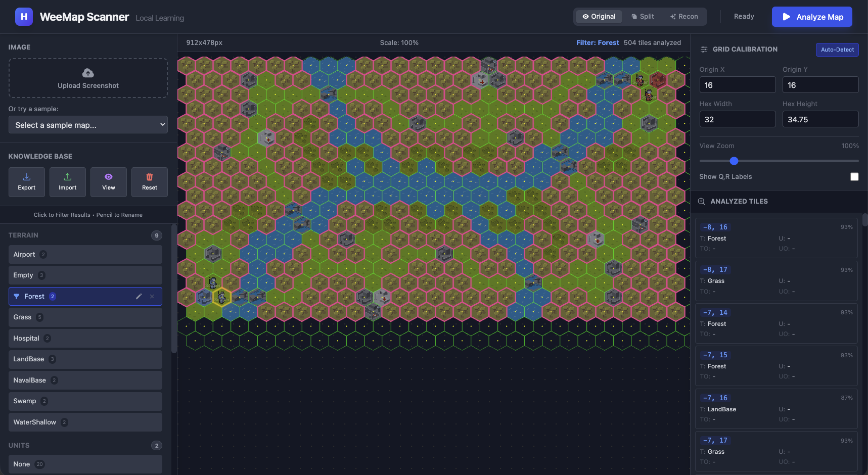The image size is (868, 475).
Task: Click the Import knowledge base icon
Action: click(68, 177)
